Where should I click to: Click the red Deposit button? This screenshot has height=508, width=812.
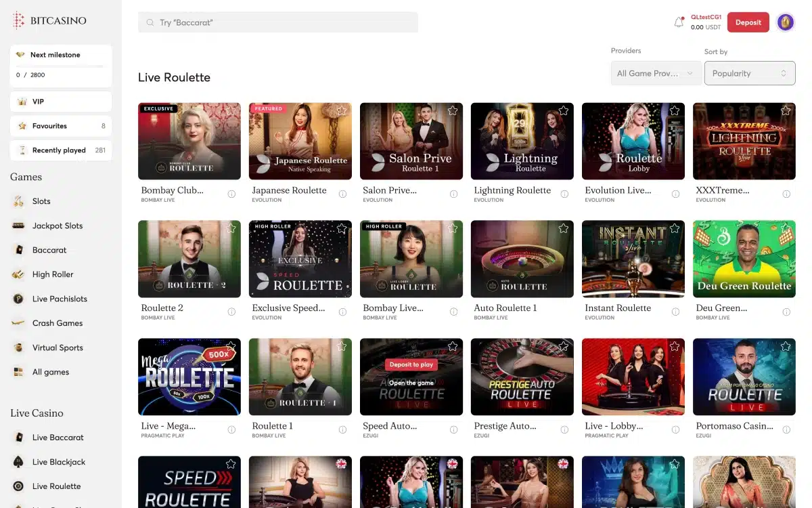click(x=748, y=22)
